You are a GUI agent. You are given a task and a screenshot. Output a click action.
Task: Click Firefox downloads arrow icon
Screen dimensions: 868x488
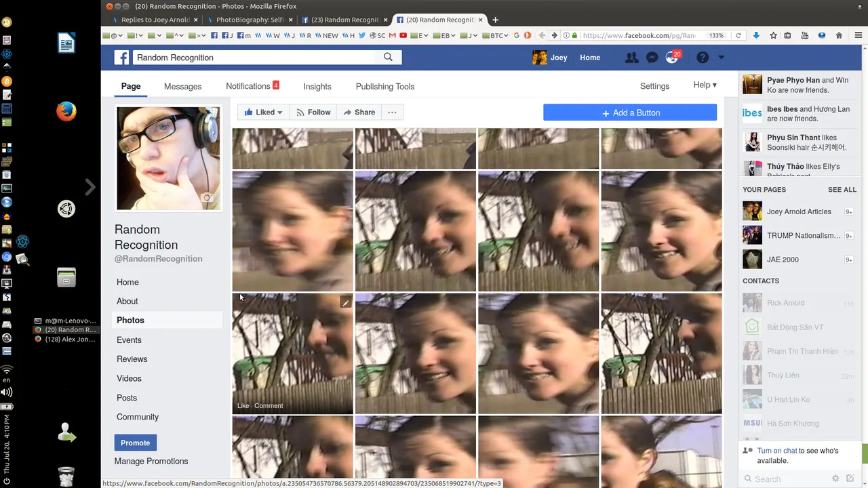(756, 35)
